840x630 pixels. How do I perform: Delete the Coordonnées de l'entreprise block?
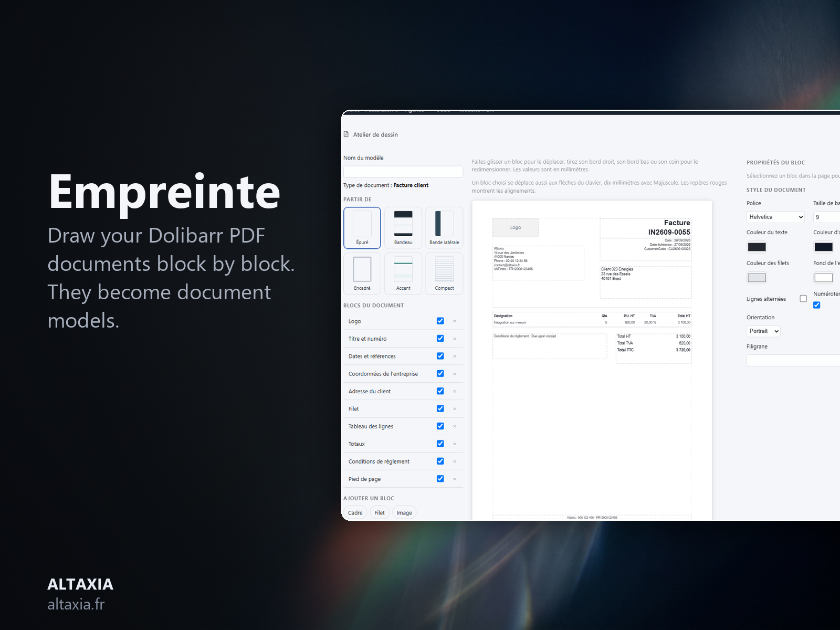[x=455, y=374]
